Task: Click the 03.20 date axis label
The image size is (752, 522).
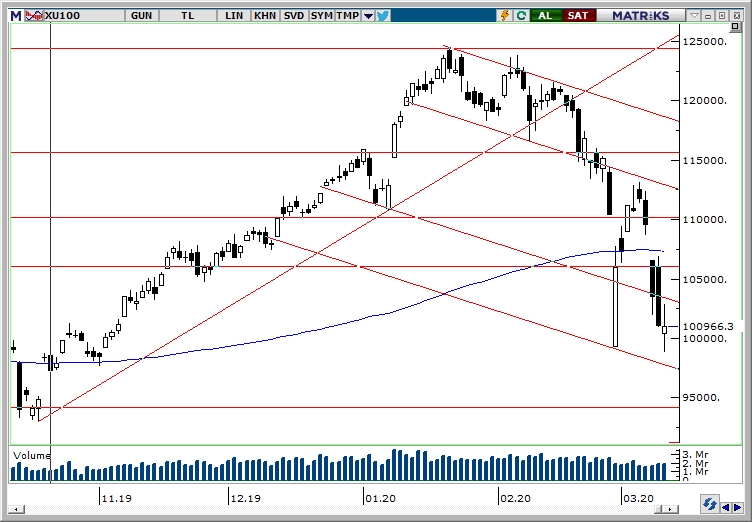Action: [x=638, y=498]
